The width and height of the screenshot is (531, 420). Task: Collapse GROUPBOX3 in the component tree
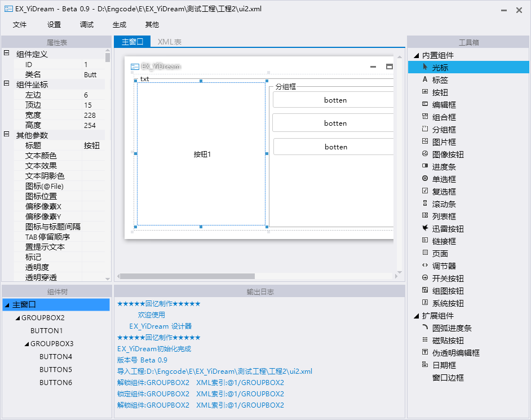(x=26, y=344)
